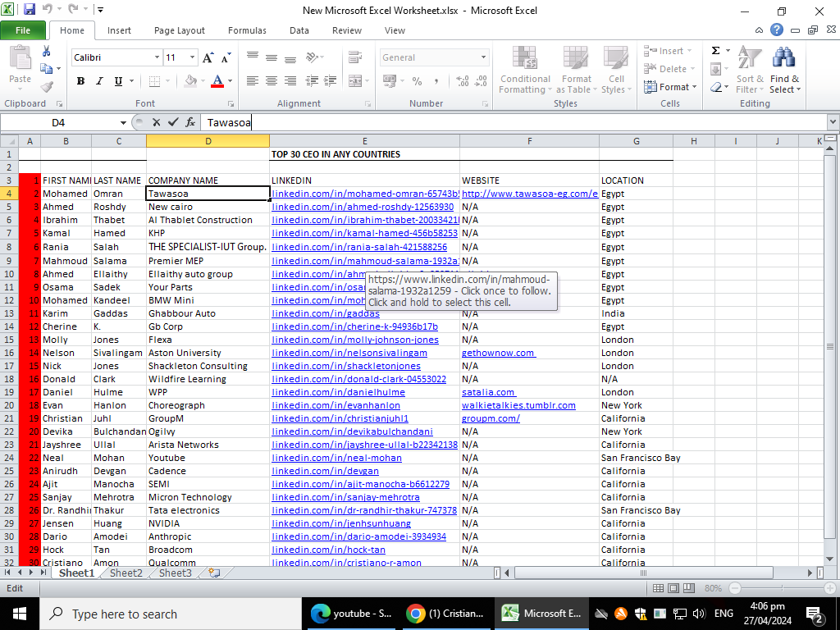Image resolution: width=840 pixels, height=630 pixels.
Task: Open the font size dropdown
Action: (192, 57)
